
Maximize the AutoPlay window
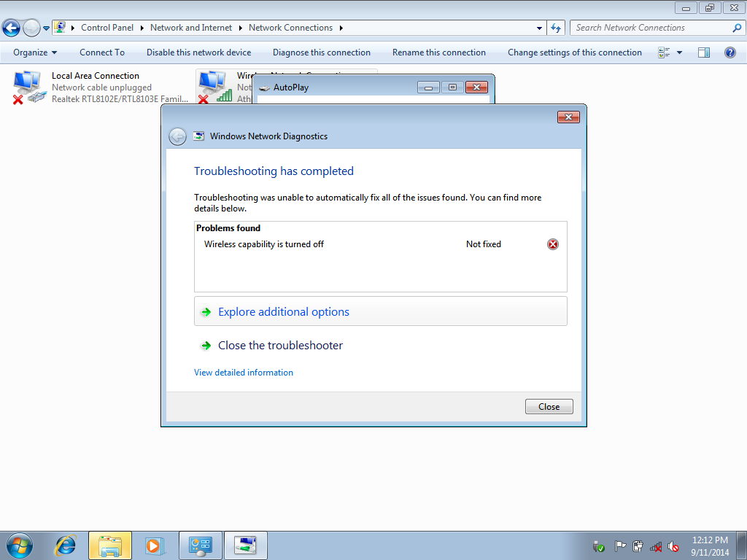point(452,87)
